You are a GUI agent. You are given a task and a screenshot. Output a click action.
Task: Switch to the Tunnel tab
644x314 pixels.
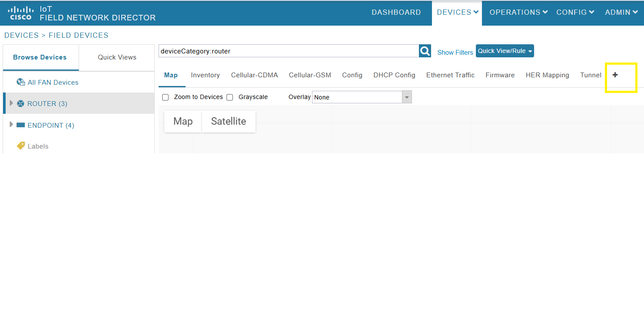[x=591, y=75]
